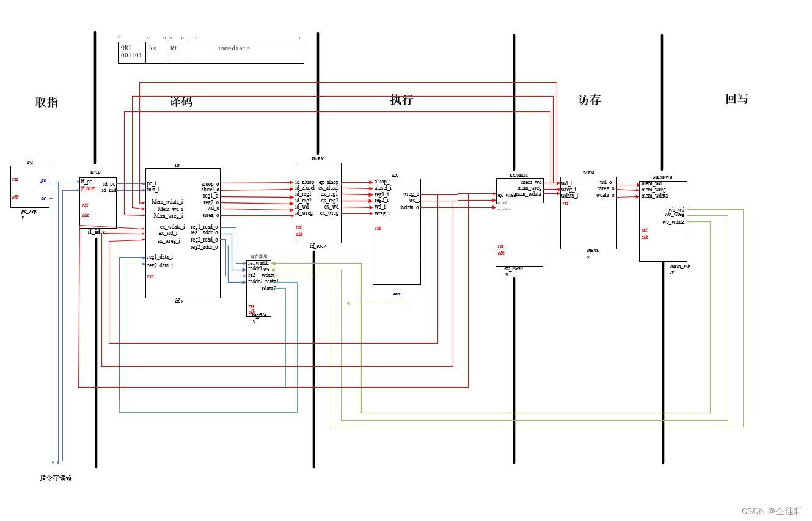
Task: Click the red rst label in EX block
Action: click(x=378, y=228)
